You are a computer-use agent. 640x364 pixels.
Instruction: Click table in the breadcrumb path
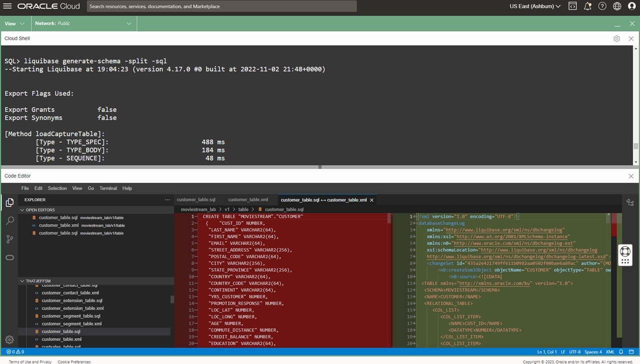[x=243, y=209]
